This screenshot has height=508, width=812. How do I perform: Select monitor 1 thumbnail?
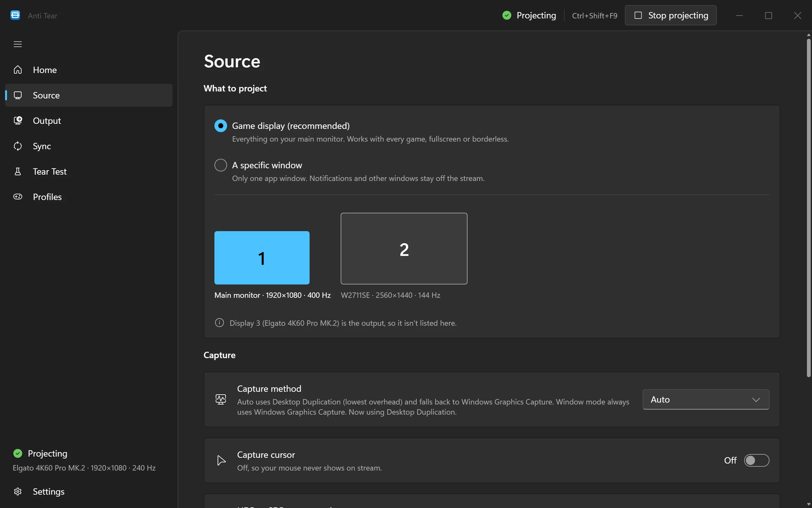262,258
